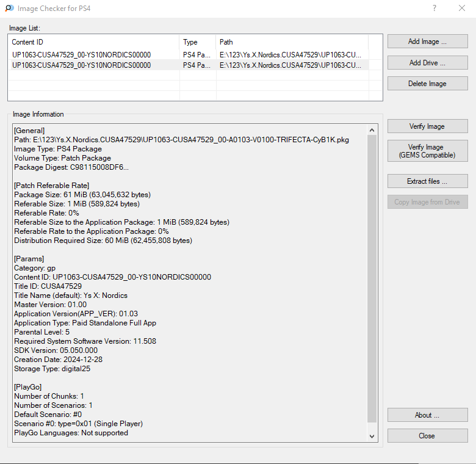Click the "Master Version: 01.00" line
The image size is (476, 464).
click(51, 304)
